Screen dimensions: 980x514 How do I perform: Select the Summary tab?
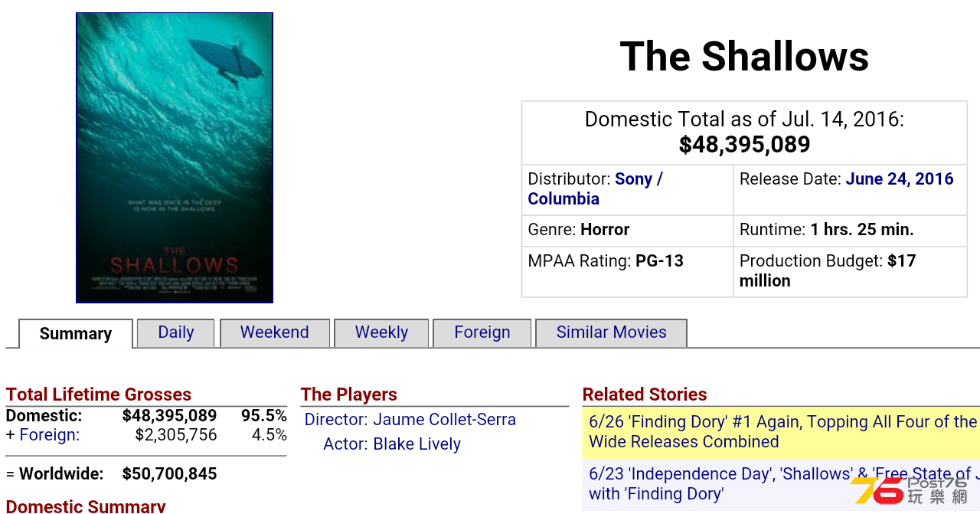(76, 334)
